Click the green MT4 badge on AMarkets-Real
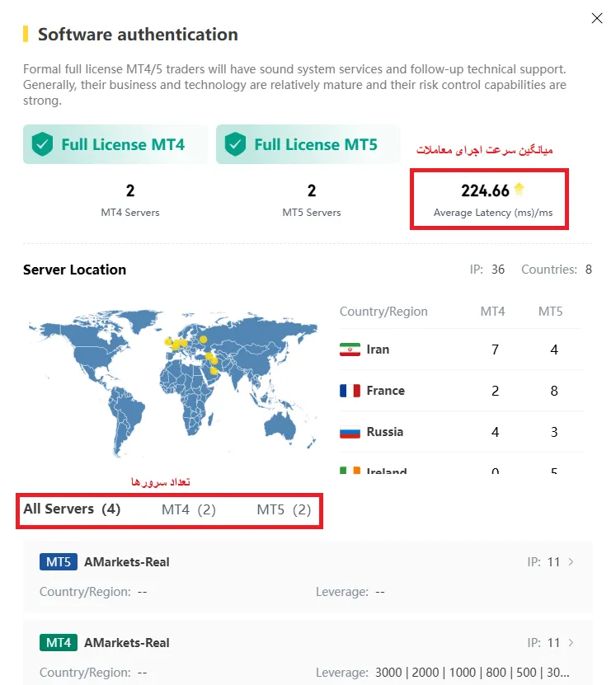This screenshot has width=616, height=685. pyautogui.click(x=58, y=643)
